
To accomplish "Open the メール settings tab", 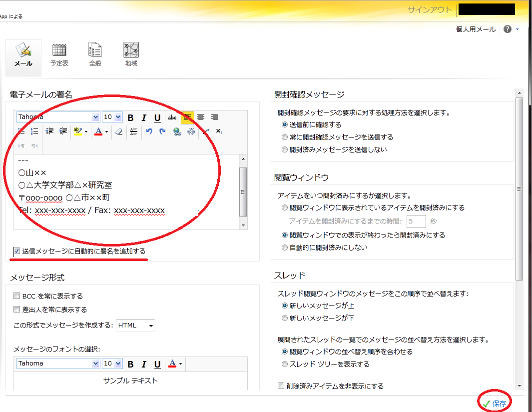I will 23,57.
